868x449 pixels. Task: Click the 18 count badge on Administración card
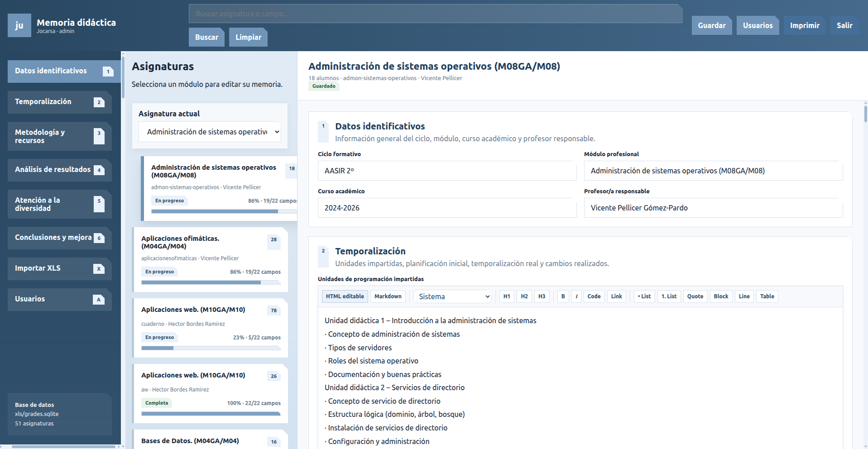click(292, 171)
